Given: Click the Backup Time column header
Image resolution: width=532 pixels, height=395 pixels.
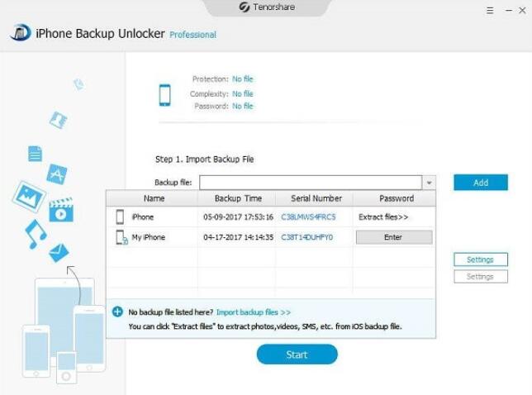Looking at the screenshot, I should pyautogui.click(x=238, y=198).
